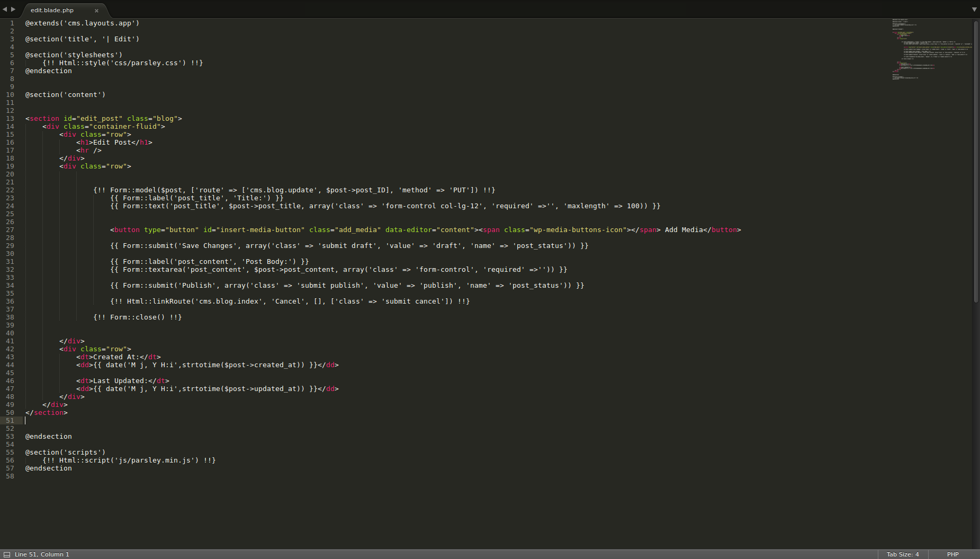Viewport: 980px width, 559px height.
Task: Click the <hr /> line
Action: coord(89,150)
